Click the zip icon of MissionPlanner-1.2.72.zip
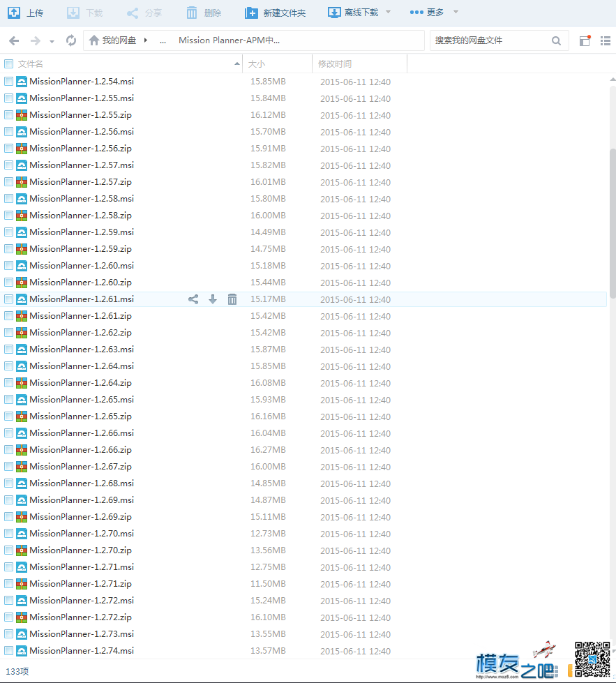The height and width of the screenshot is (683, 616). pos(22,617)
